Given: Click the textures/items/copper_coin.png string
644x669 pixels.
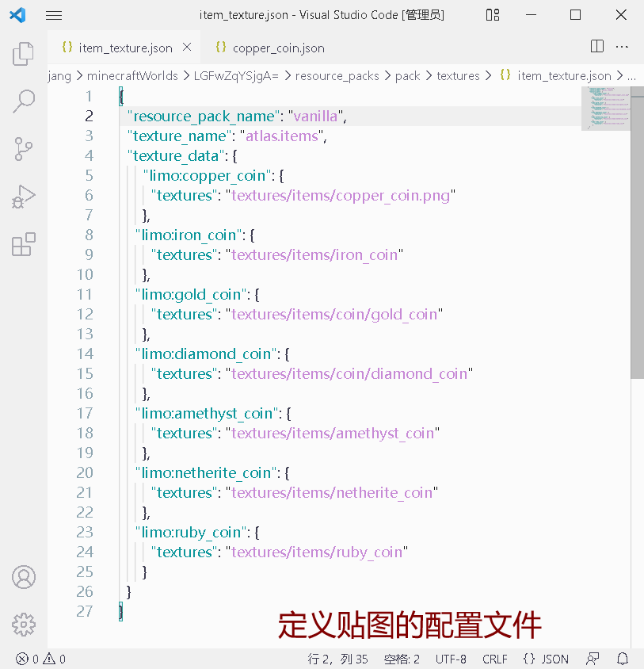Looking at the screenshot, I should pos(341,196).
